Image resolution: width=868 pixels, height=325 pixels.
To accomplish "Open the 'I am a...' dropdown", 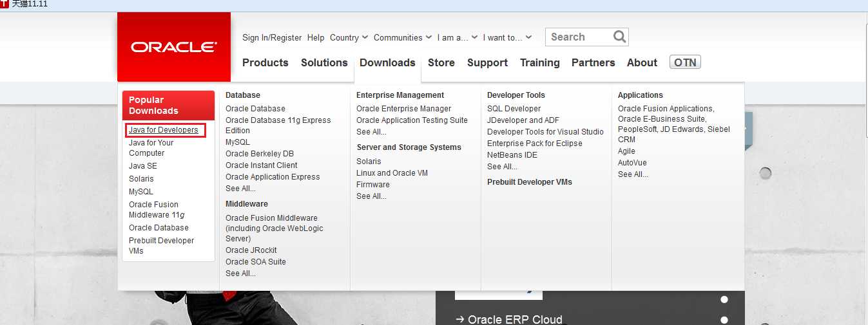I will 458,37.
